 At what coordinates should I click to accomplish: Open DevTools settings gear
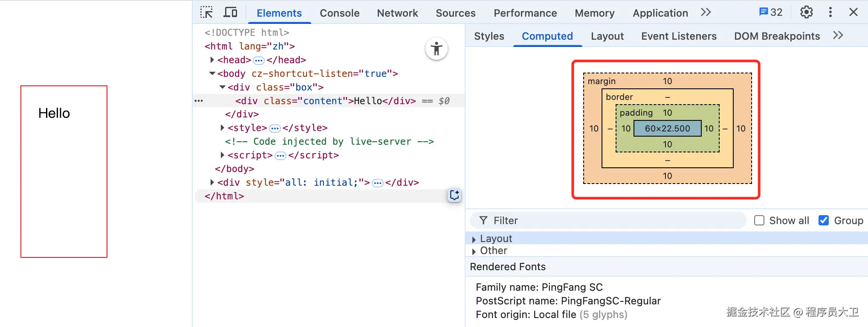click(806, 12)
